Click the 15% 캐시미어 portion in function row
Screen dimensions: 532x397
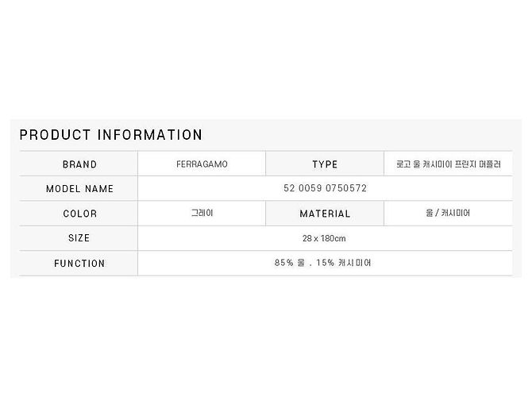pos(344,263)
